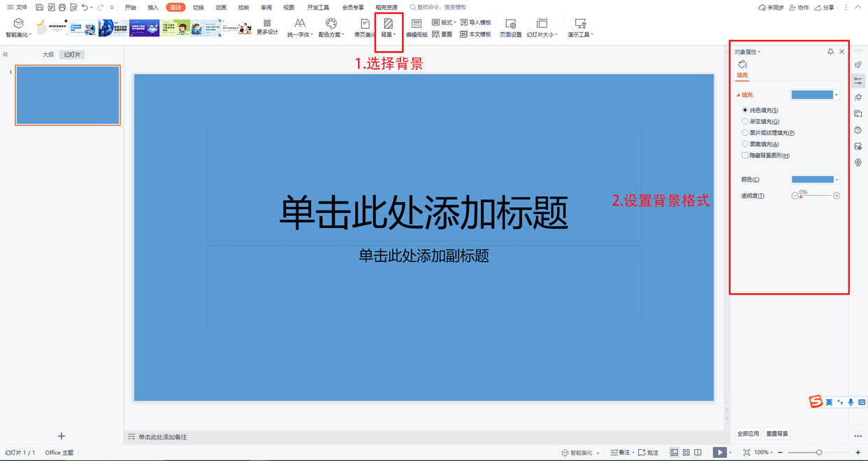Viewport: 868px width, 461px height.
Task: Select 图案填充 radio button
Action: tap(745, 143)
